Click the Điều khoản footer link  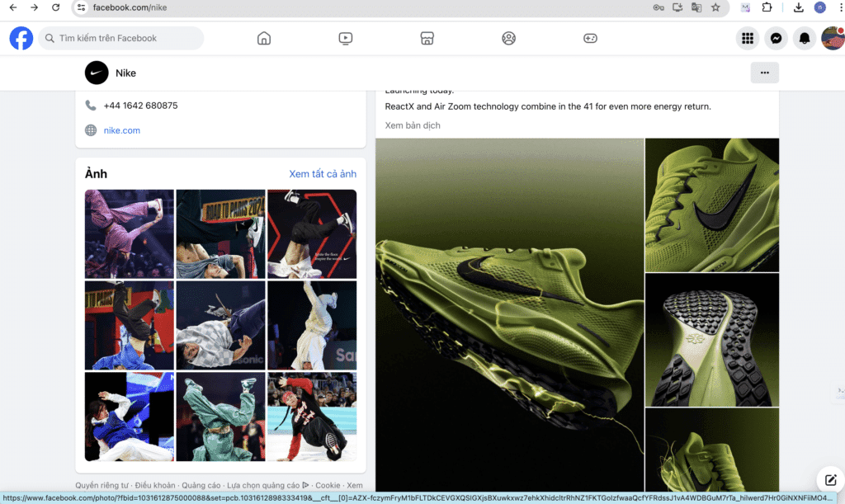155,485
